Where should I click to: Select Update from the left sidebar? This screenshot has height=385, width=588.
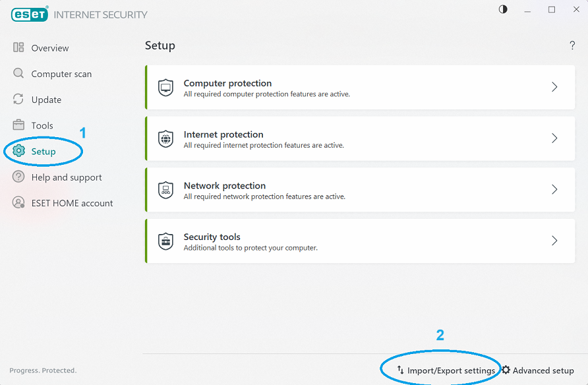click(46, 100)
